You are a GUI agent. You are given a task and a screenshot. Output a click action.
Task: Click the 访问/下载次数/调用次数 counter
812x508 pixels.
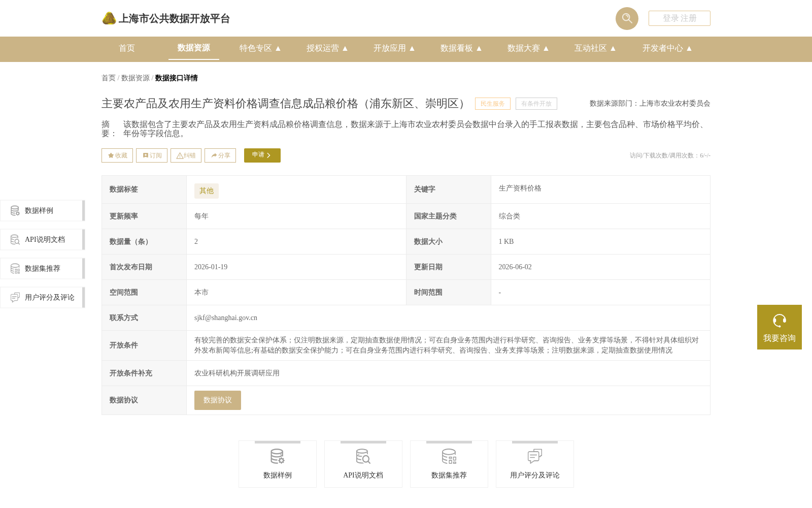click(x=670, y=155)
